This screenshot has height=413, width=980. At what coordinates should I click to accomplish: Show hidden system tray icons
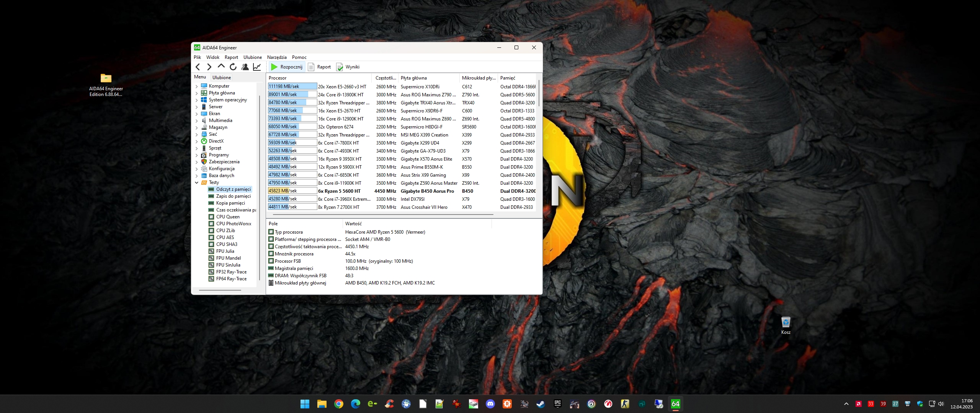(846, 404)
